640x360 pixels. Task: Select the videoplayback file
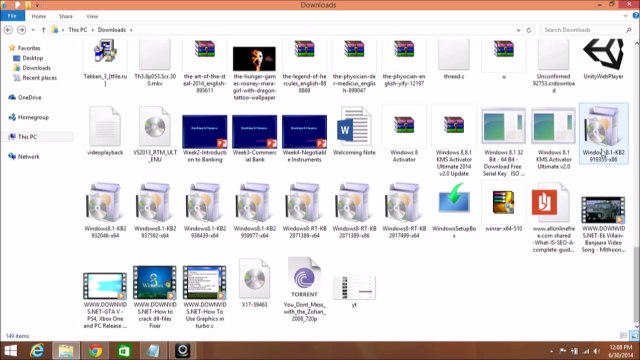tap(105, 131)
